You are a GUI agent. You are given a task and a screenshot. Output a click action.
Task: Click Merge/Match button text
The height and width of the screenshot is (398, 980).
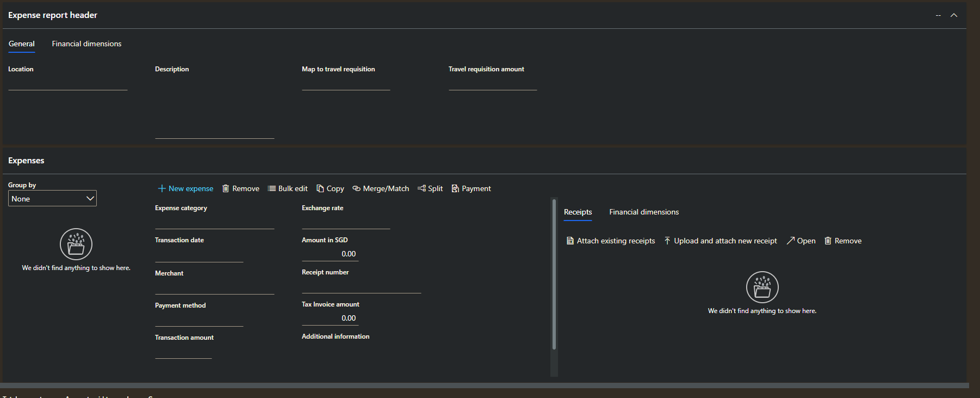click(386, 188)
